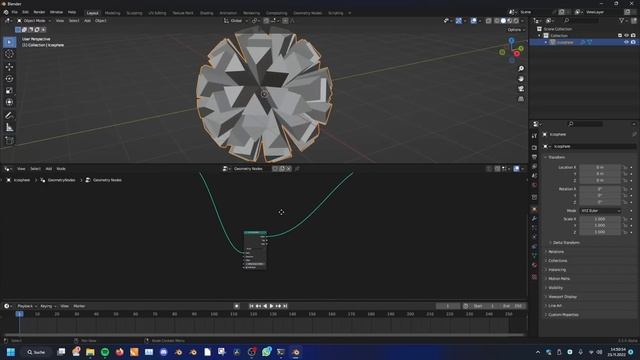Toggle Collection visibility eye in outliner

tap(627, 36)
